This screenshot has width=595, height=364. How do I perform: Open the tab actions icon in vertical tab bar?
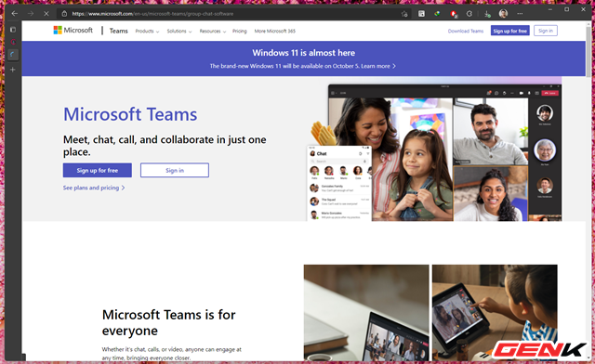coord(12,30)
